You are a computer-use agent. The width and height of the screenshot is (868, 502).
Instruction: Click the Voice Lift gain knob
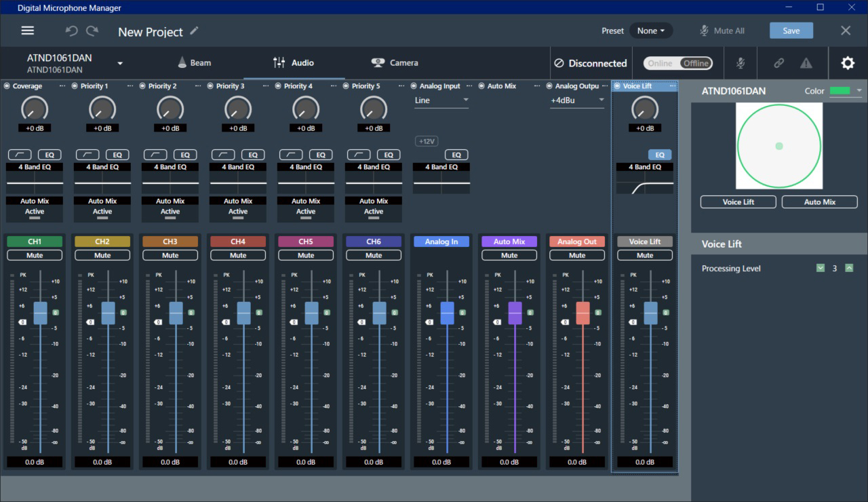645,109
